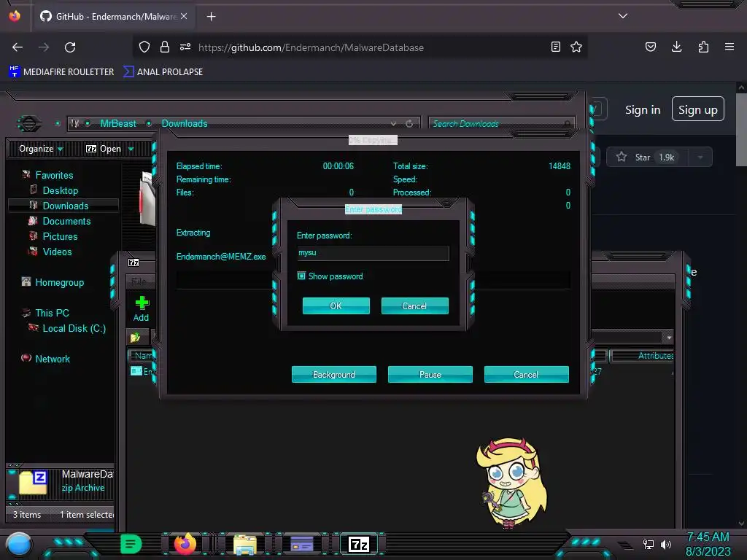Select Local Disk (C:) in navigation pane
This screenshot has height=560, width=747.
[74, 328]
